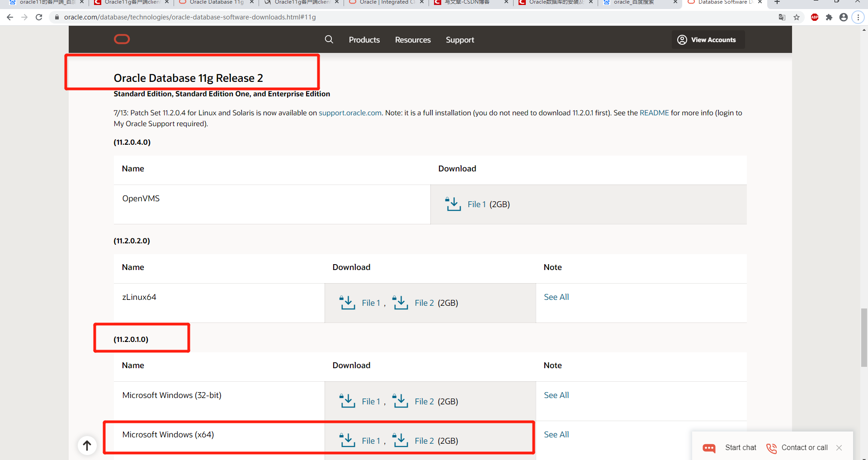Screen dimensions: 868x460
Task: Click Windows (x64) File 2 download icon
Action: click(400, 440)
